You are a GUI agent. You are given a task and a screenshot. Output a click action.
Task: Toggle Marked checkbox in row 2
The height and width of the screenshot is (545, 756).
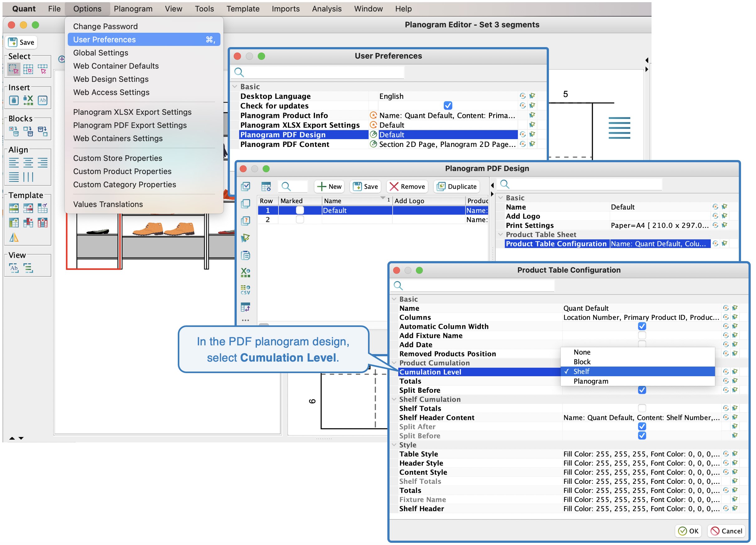click(x=300, y=220)
